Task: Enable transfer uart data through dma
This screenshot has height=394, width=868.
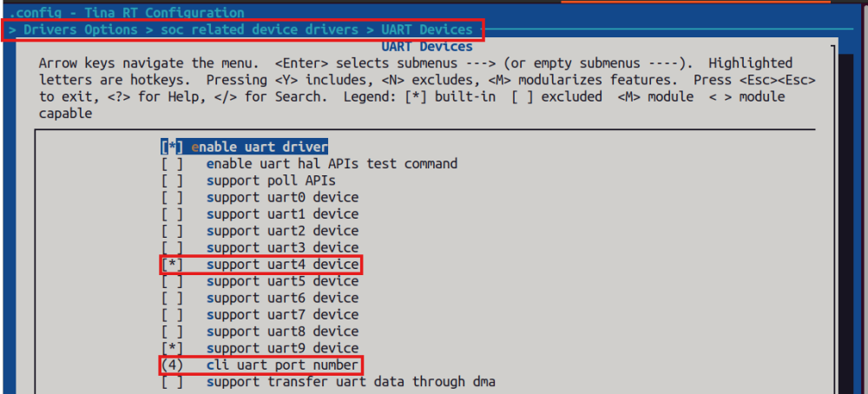Action: (x=172, y=382)
